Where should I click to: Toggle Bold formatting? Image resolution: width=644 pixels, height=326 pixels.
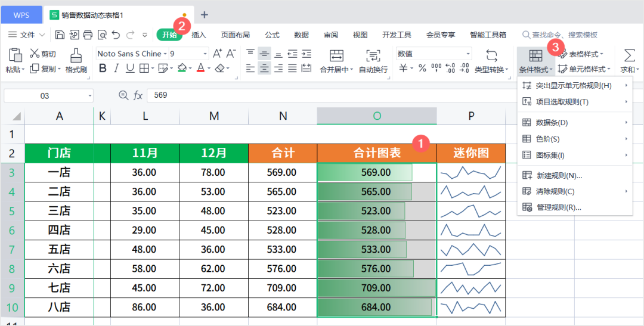103,69
